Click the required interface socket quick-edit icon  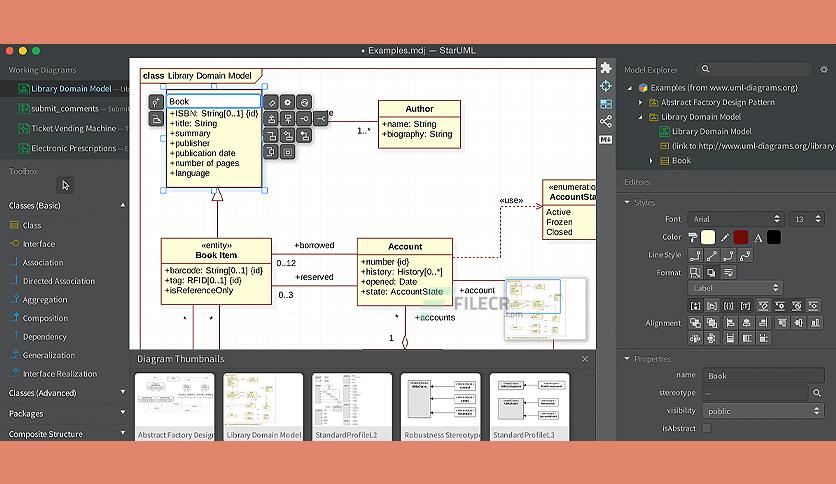pos(320,119)
